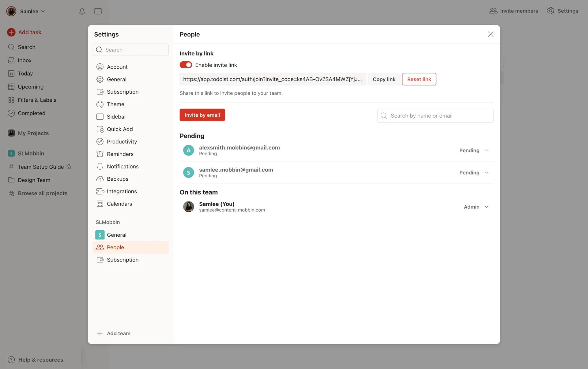This screenshot has height=369, width=588.
Task: Toggle the sidebar layout icon
Action: coord(98,11)
